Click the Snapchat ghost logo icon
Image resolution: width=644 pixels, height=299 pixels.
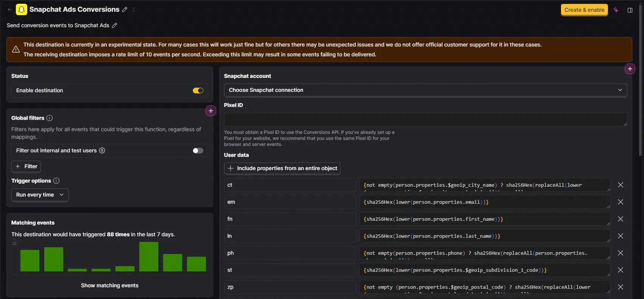[x=22, y=9]
